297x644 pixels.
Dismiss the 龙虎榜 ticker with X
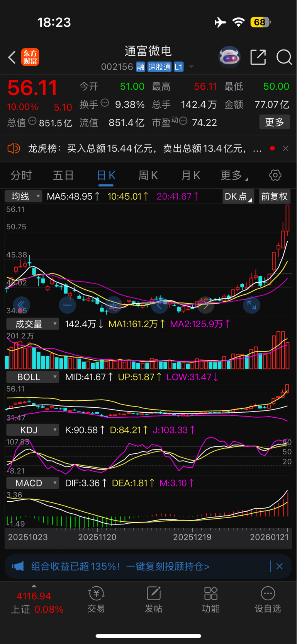click(x=285, y=148)
